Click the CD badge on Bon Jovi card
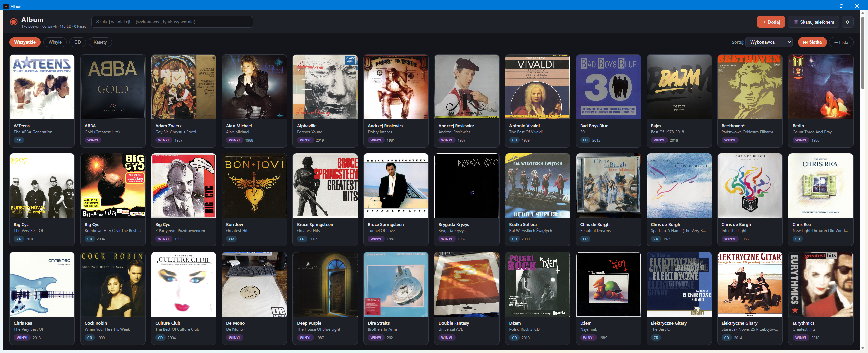The width and height of the screenshot is (868, 353). pyautogui.click(x=231, y=239)
